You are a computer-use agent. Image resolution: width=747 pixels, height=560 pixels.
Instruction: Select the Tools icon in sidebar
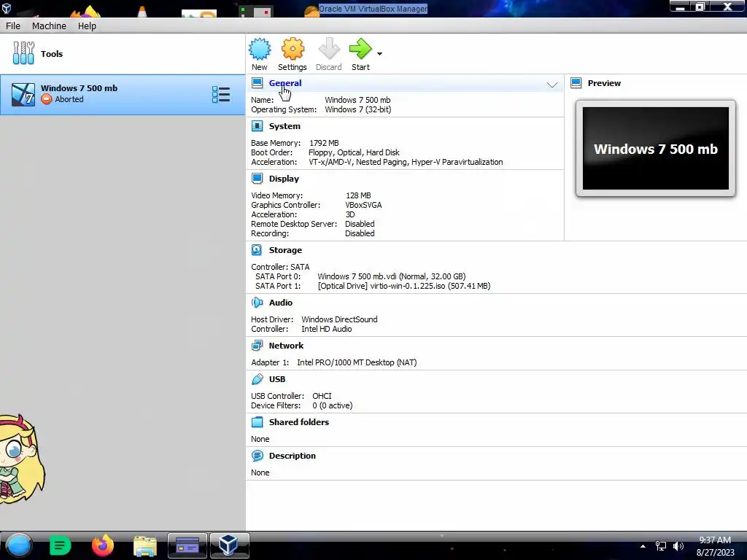click(x=23, y=52)
